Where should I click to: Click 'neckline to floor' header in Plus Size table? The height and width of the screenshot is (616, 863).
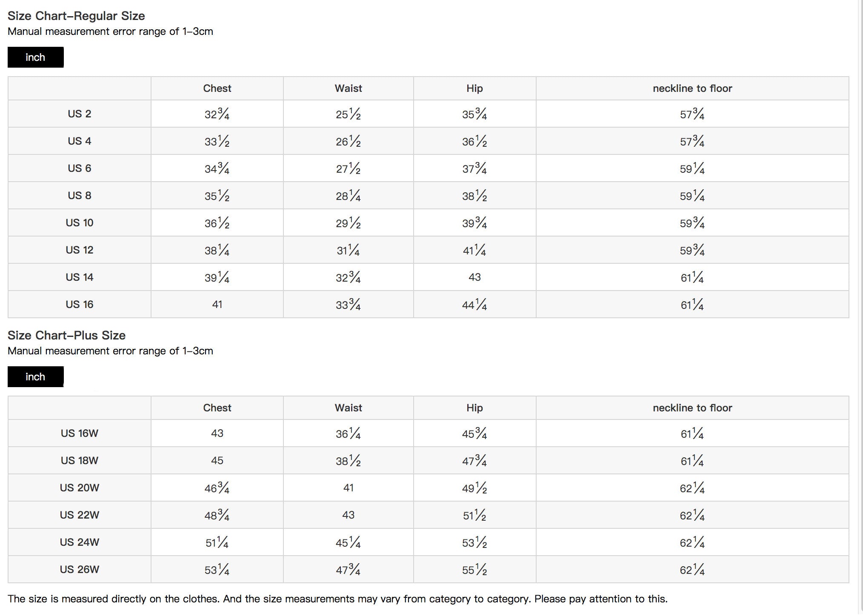pyautogui.click(x=692, y=408)
